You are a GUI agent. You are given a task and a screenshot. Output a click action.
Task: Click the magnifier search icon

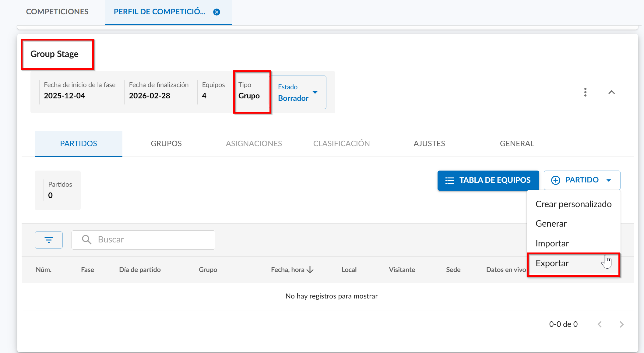click(87, 240)
